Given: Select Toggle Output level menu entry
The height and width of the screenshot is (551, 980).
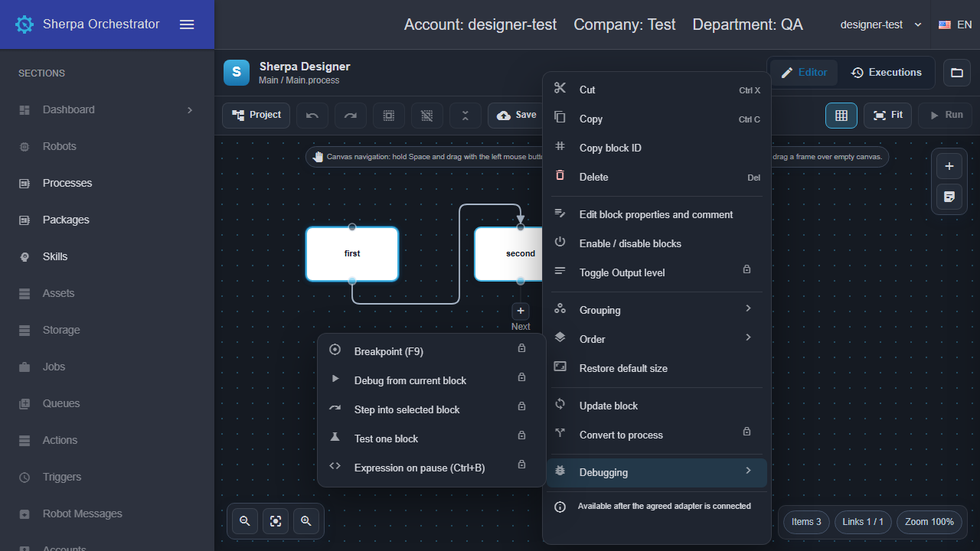Looking at the screenshot, I should (656, 272).
